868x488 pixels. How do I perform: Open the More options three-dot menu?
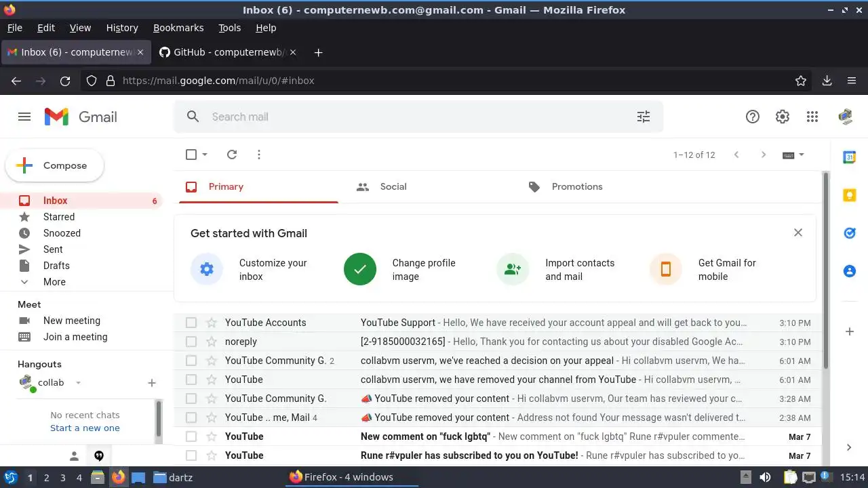click(x=259, y=155)
